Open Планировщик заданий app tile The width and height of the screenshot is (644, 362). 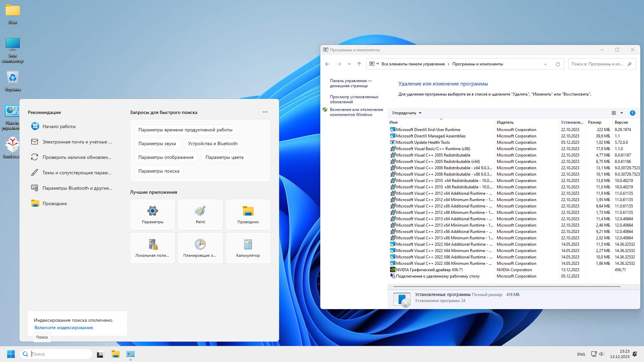pyautogui.click(x=200, y=248)
